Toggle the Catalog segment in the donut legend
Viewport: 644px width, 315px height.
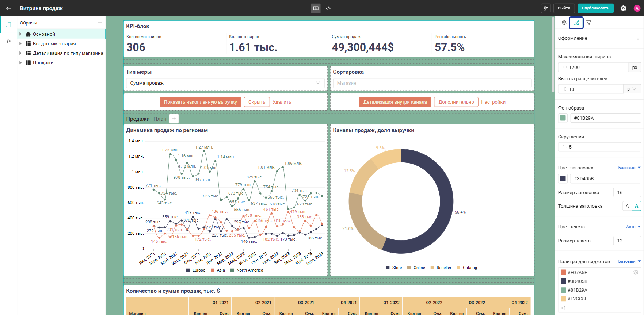coord(467,268)
